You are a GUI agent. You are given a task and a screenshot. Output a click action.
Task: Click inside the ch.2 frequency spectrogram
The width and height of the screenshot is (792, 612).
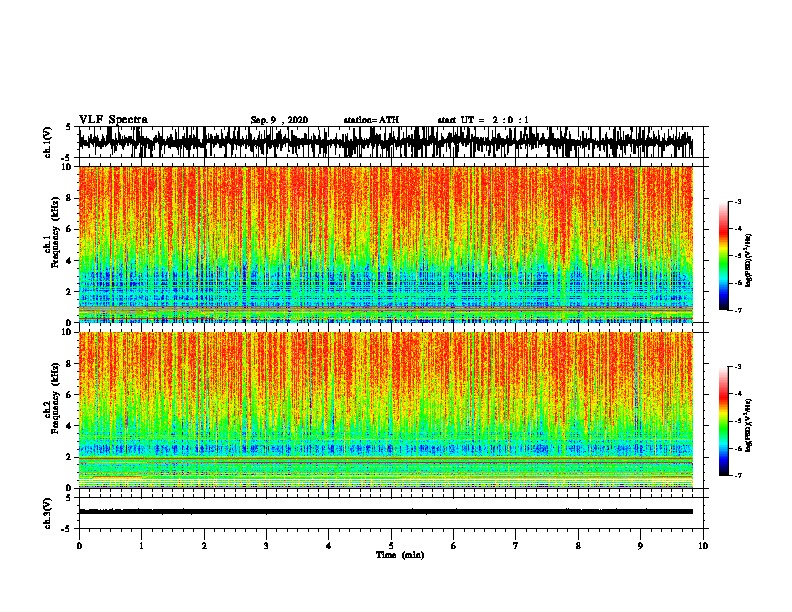coord(385,410)
